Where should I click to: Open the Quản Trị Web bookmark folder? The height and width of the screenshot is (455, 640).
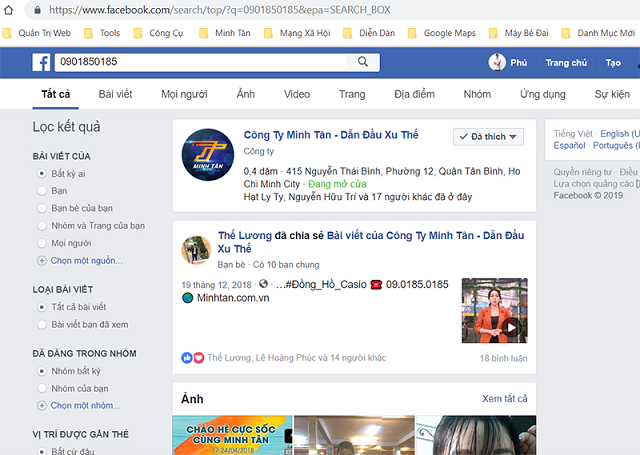coord(36,33)
